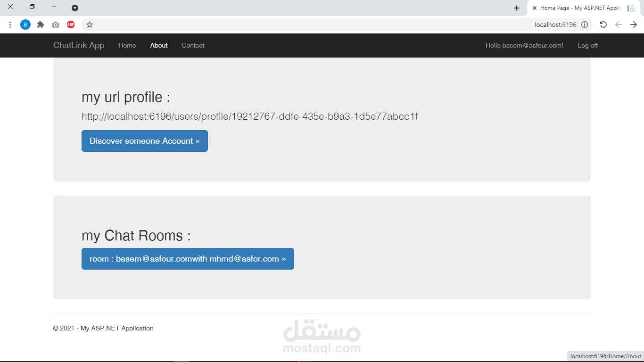Click the forward navigation arrow
The width and height of the screenshot is (644, 362).
tap(634, 24)
